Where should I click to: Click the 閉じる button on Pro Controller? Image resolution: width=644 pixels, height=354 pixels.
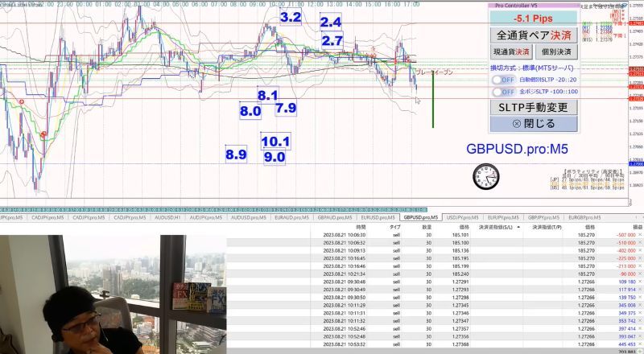[534, 124]
